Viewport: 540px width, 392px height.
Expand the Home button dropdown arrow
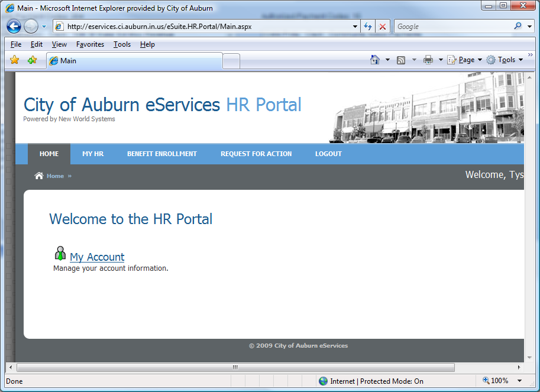pyautogui.click(x=387, y=60)
